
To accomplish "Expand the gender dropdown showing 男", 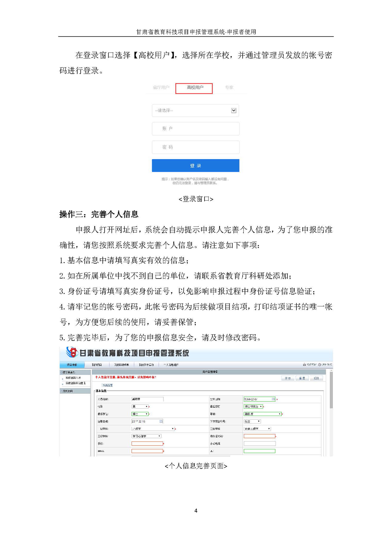I will pos(140,407).
